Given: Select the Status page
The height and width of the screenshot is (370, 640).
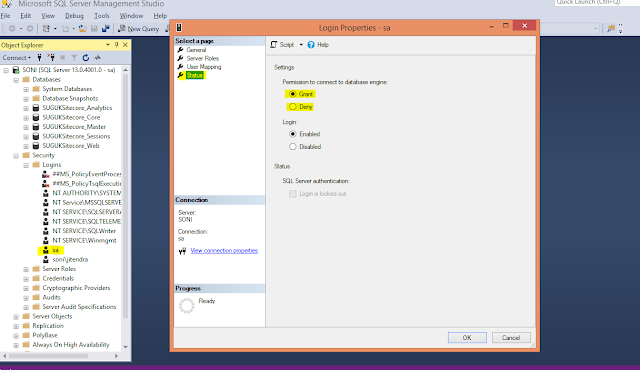Looking at the screenshot, I should (194, 75).
